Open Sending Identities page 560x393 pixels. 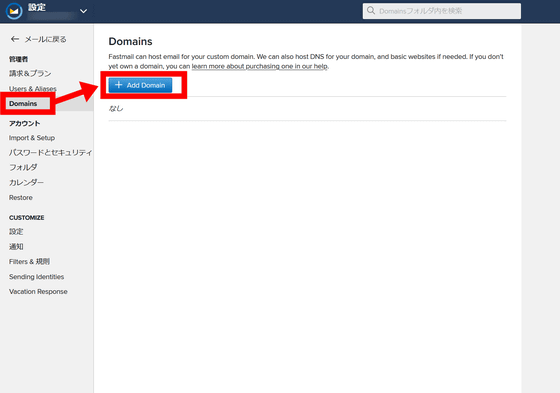pyautogui.click(x=36, y=277)
